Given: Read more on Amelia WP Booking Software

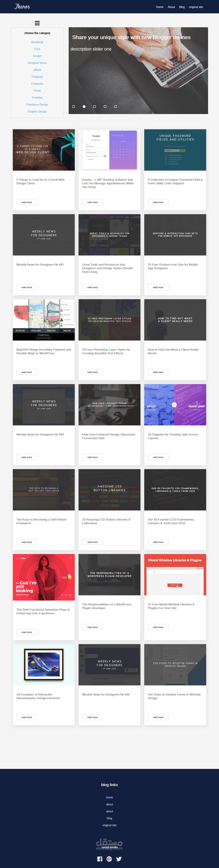Looking at the screenshot, I should (x=93, y=202).
